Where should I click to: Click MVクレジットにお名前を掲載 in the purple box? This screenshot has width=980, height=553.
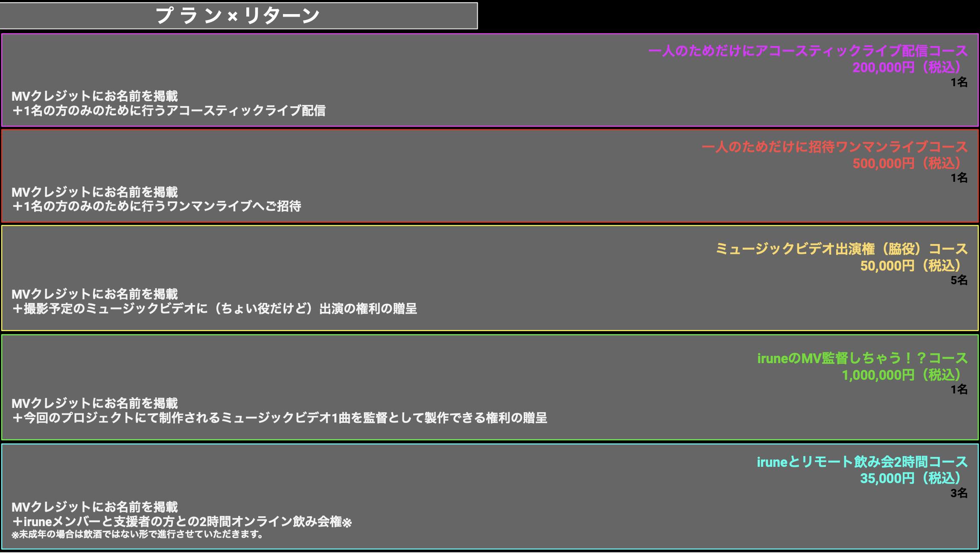tap(94, 96)
